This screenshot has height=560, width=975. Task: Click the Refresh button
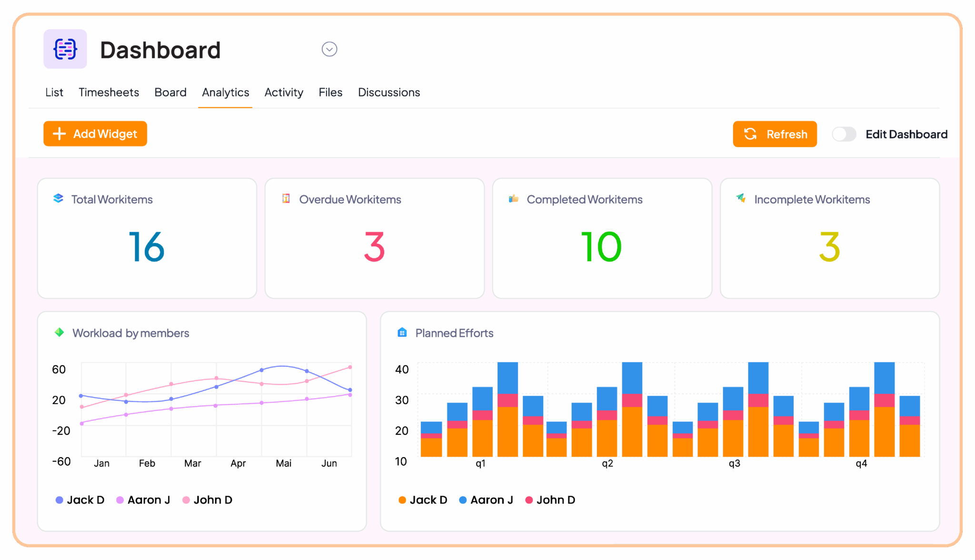pos(775,134)
